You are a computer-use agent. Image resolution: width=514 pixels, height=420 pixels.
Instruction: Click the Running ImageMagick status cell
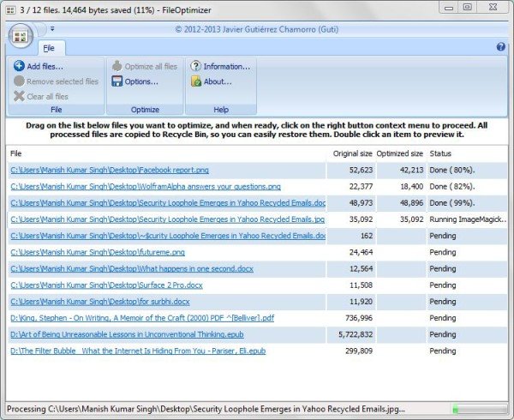(x=468, y=219)
